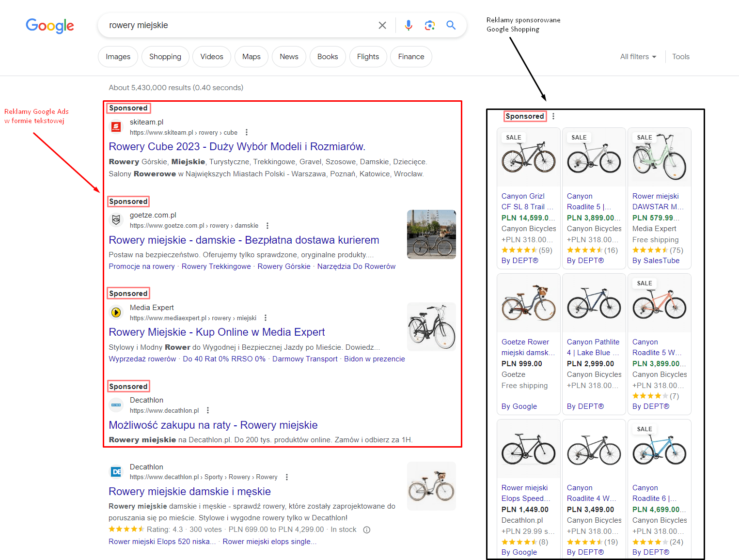Click the skiteam.pl site favicon
The height and width of the screenshot is (560, 739).
(116, 127)
